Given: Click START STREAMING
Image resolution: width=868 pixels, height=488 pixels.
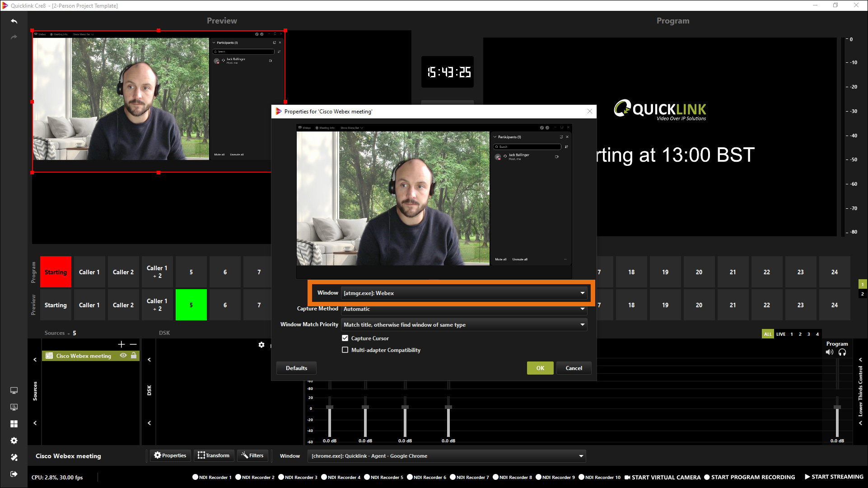Looking at the screenshot, I should (x=834, y=477).
